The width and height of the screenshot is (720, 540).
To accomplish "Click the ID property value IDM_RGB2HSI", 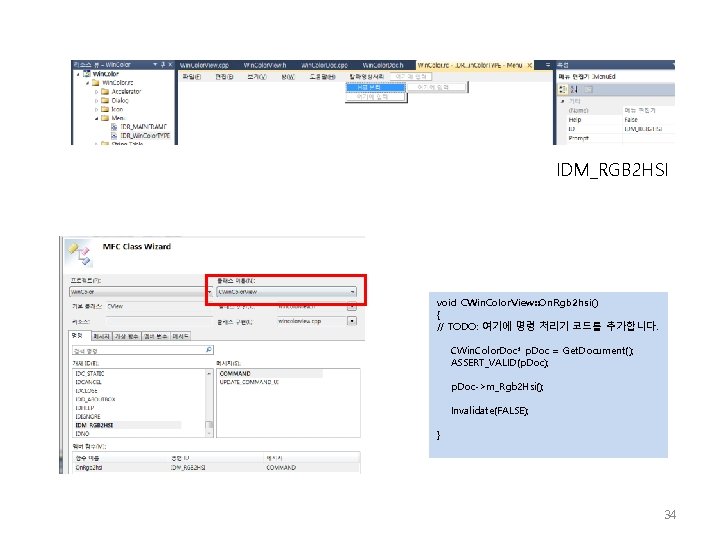I will (649, 129).
